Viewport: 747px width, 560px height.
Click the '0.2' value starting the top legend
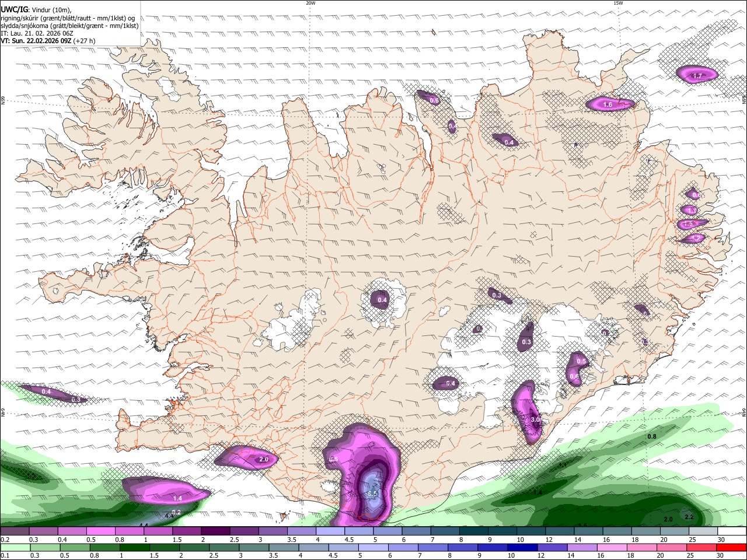coord(5,540)
